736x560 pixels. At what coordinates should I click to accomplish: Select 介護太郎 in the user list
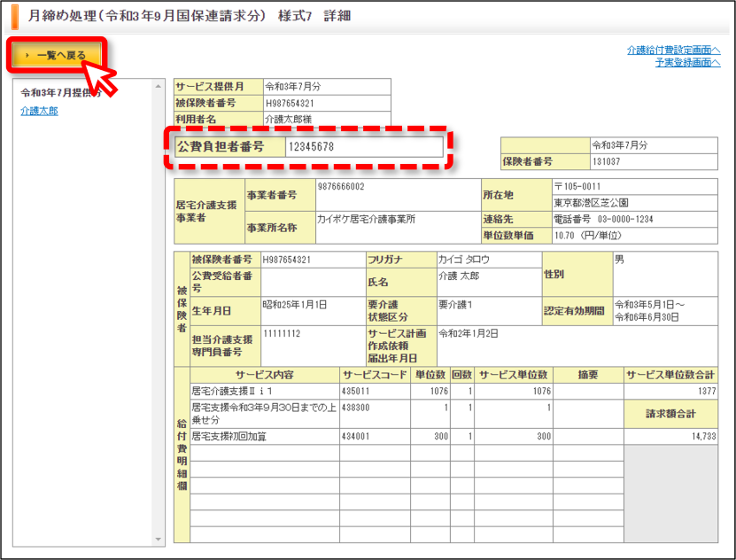pos(40,111)
